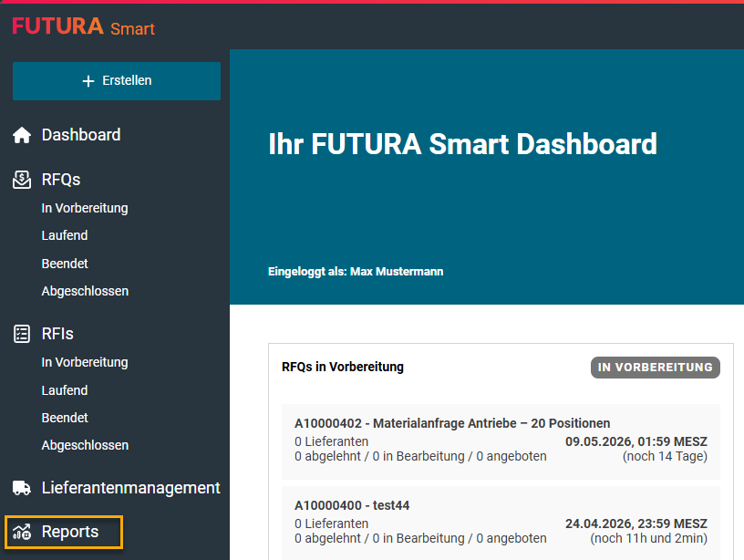Select Beendet under RFQs
The height and width of the screenshot is (560, 744).
click(x=65, y=264)
